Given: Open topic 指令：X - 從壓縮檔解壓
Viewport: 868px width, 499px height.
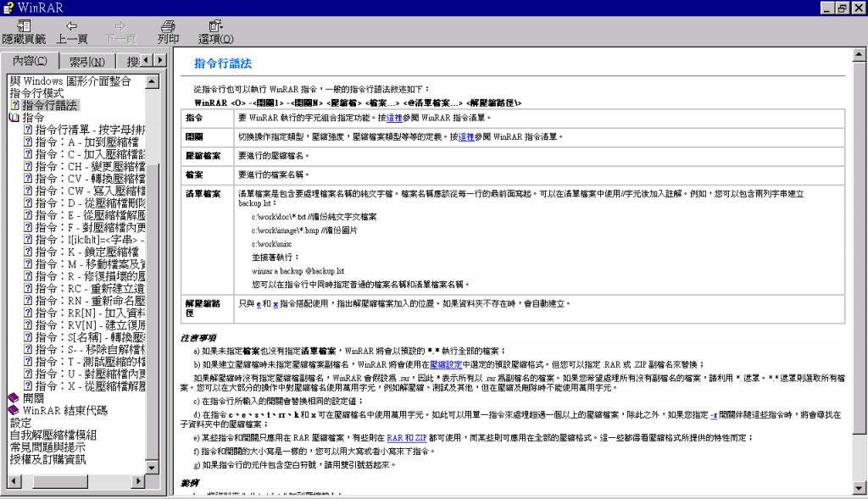Looking at the screenshot, I should (90, 385).
